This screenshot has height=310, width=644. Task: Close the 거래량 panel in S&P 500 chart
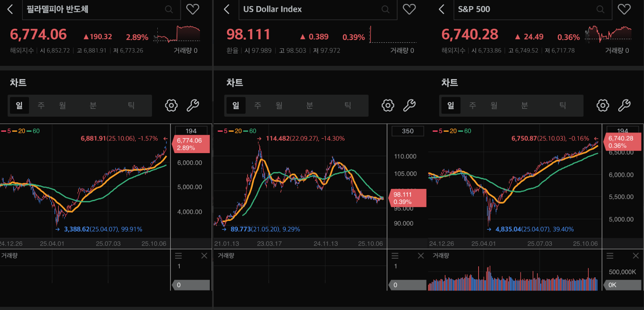tap(636, 256)
